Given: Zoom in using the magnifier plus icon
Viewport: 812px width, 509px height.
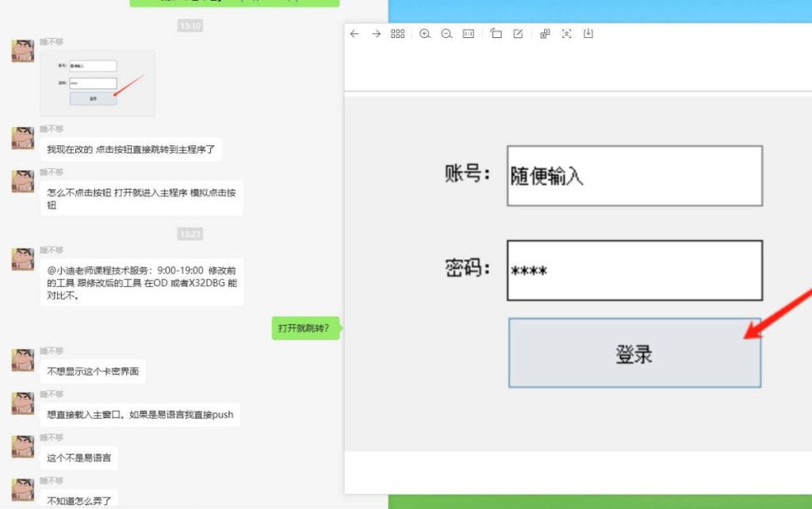Looking at the screenshot, I should (x=425, y=34).
